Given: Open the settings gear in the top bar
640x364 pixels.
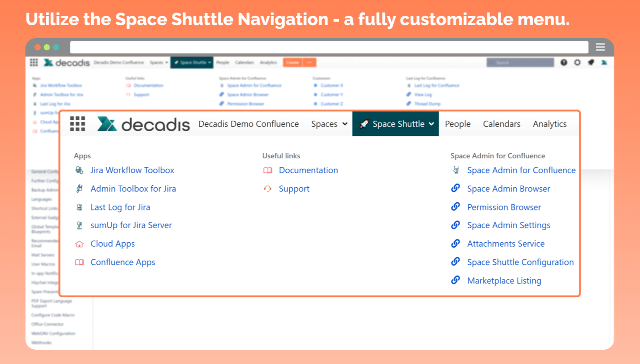Looking at the screenshot, I should [x=577, y=63].
